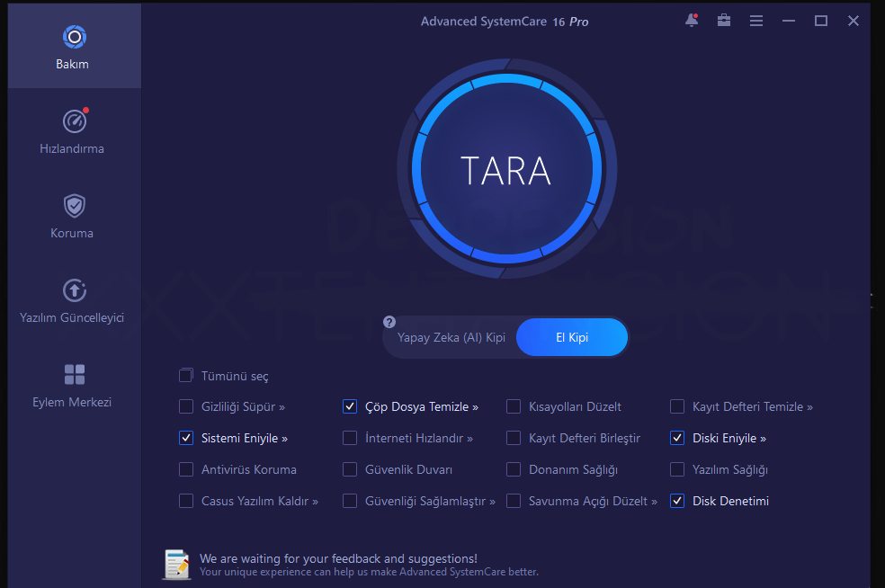Open the Hızlandırma speedometer icon
Screen dimensions: 885x588
point(74,121)
